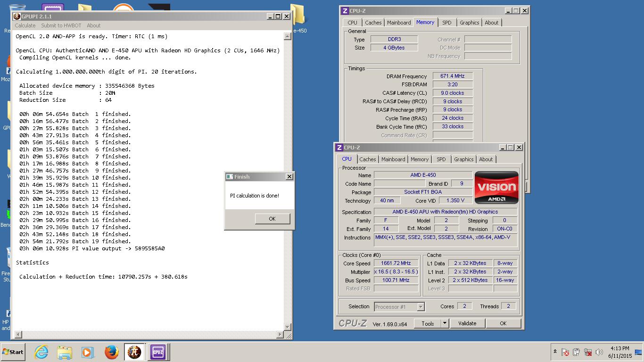Click OK in the front CPU-Z window

pyautogui.click(x=503, y=323)
